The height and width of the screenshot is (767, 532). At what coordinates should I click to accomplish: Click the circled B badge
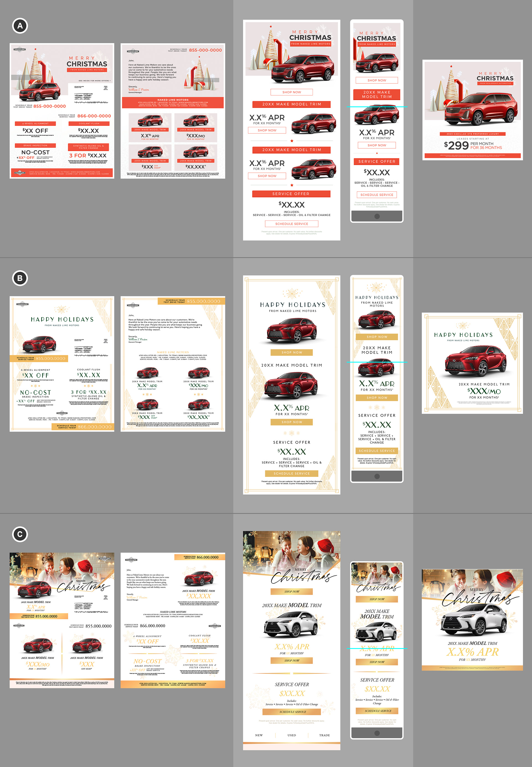[x=20, y=278]
